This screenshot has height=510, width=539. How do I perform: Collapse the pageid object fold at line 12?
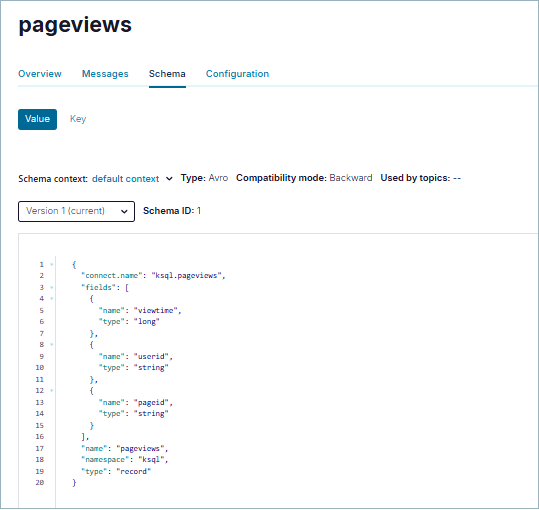point(52,391)
